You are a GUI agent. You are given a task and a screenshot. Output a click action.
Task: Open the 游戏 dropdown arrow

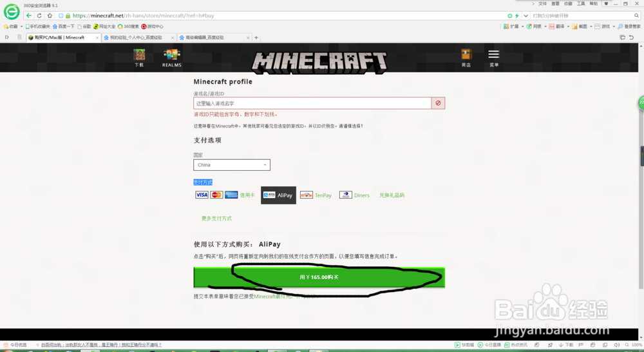(614, 26)
